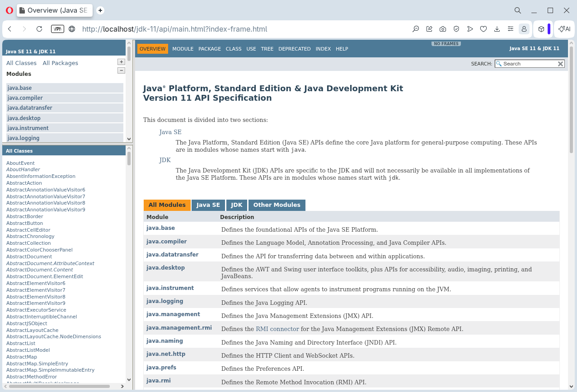Open AbstractButton class link
The height and width of the screenshot is (392, 577).
point(25,223)
